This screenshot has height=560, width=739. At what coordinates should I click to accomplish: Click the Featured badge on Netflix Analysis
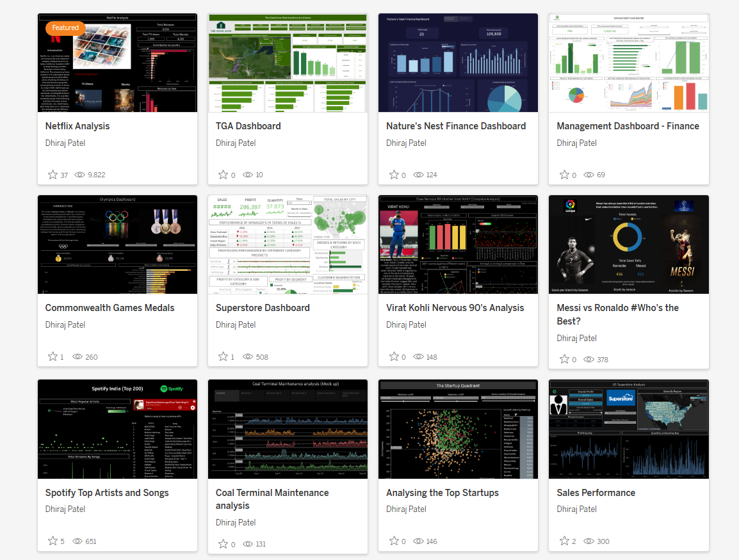(65, 28)
